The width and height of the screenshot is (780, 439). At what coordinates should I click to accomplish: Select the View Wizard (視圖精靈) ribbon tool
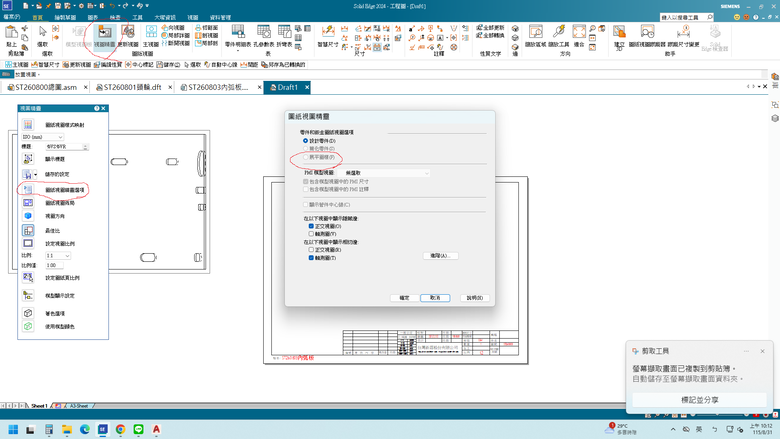tap(104, 36)
